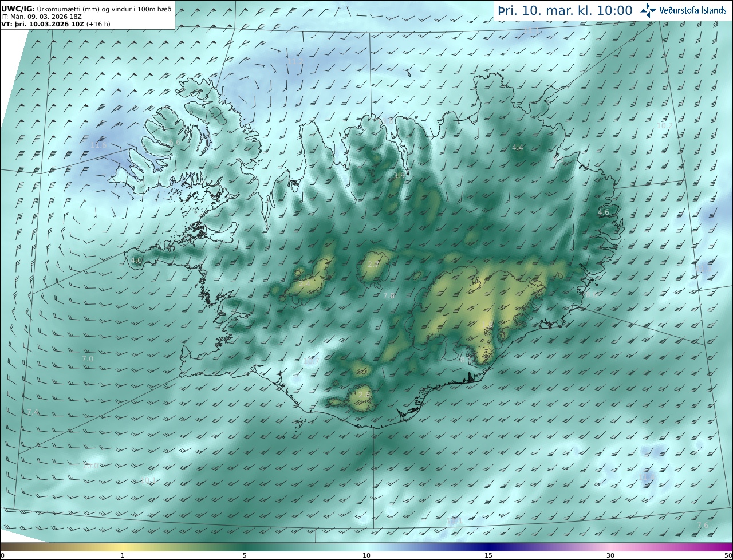Pick the yellow color at colorbar value 1
The width and height of the screenshot is (733, 560).
123,547
